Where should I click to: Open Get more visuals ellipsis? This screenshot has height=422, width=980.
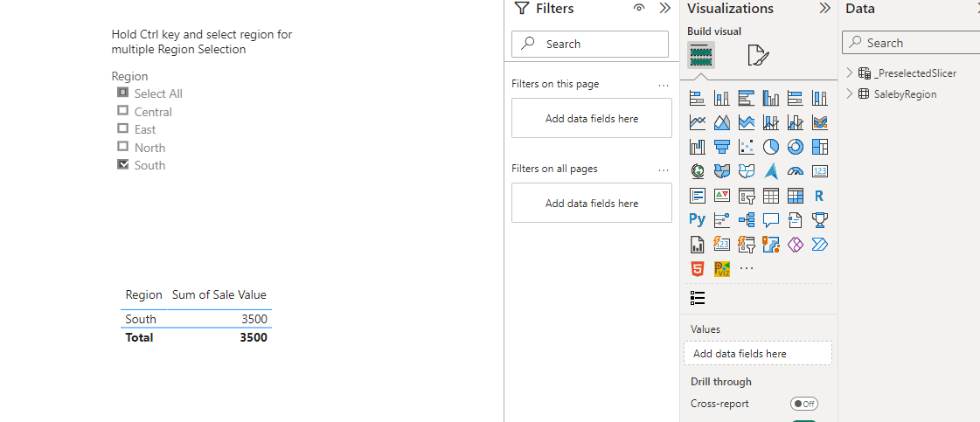pos(747,268)
